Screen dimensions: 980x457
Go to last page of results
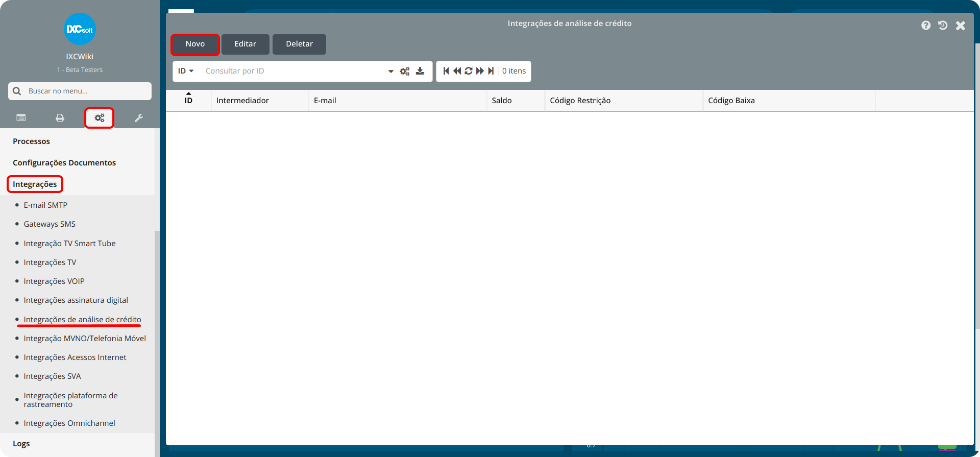point(491,71)
